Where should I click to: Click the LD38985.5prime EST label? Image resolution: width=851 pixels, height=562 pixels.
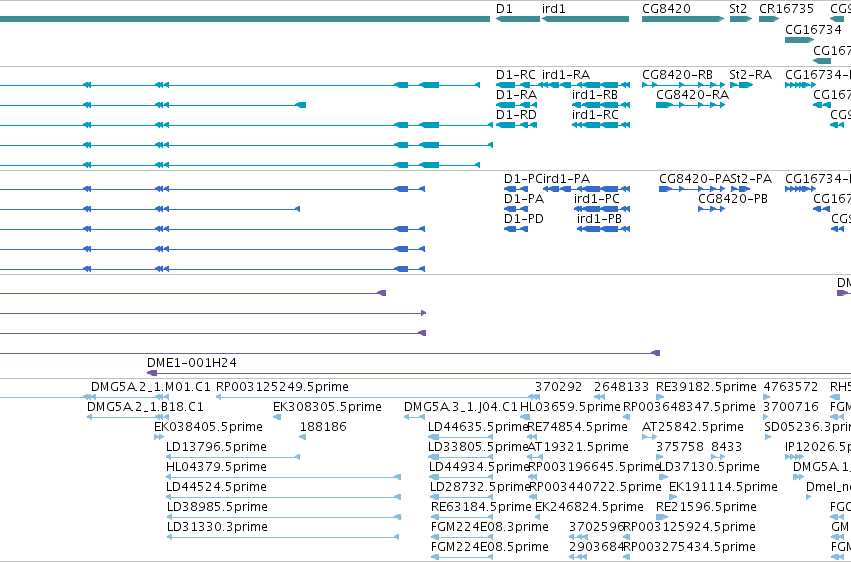[x=217, y=507]
